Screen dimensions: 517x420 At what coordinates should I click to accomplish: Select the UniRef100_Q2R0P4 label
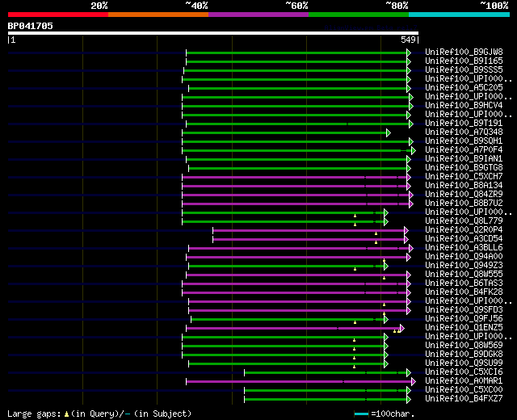pos(464,229)
